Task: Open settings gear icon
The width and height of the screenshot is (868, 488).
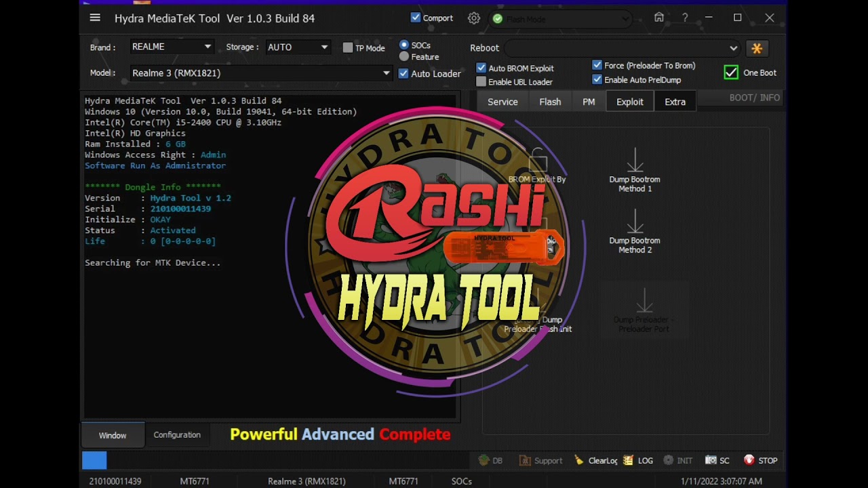Action: [474, 18]
